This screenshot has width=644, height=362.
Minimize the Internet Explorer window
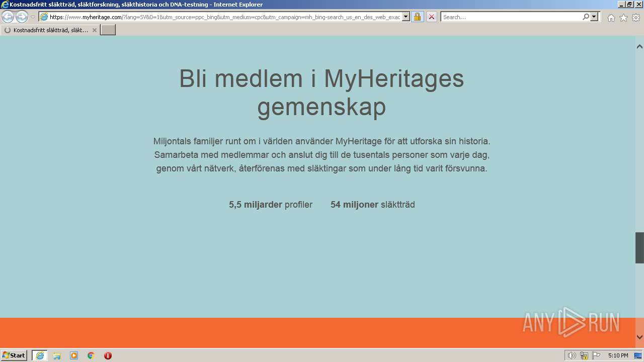point(621,5)
